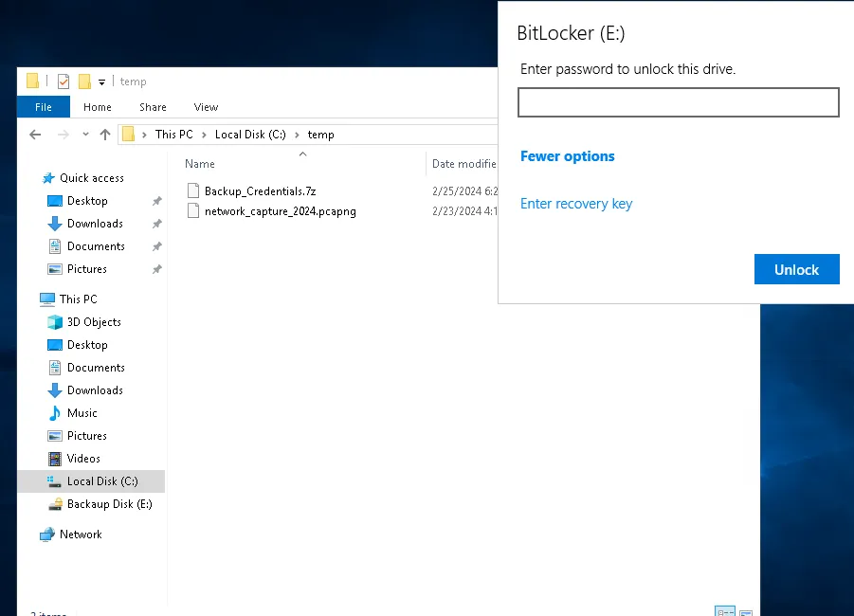This screenshot has height=616, width=854.
Task: Click the Enter recovery key link
Action: (576, 204)
